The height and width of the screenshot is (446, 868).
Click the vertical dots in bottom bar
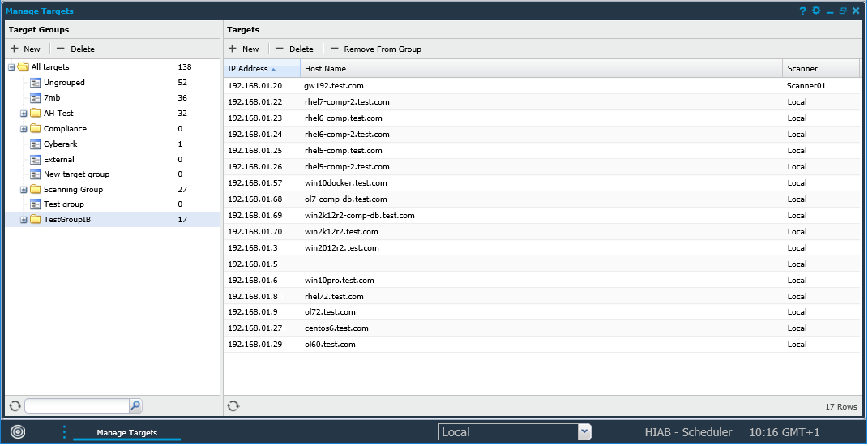(x=64, y=432)
